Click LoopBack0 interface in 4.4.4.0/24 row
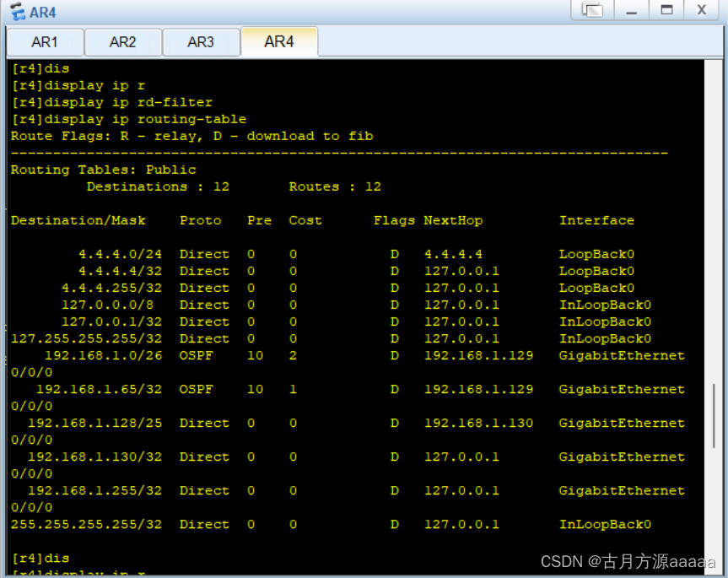This screenshot has width=728, height=578. [x=596, y=255]
